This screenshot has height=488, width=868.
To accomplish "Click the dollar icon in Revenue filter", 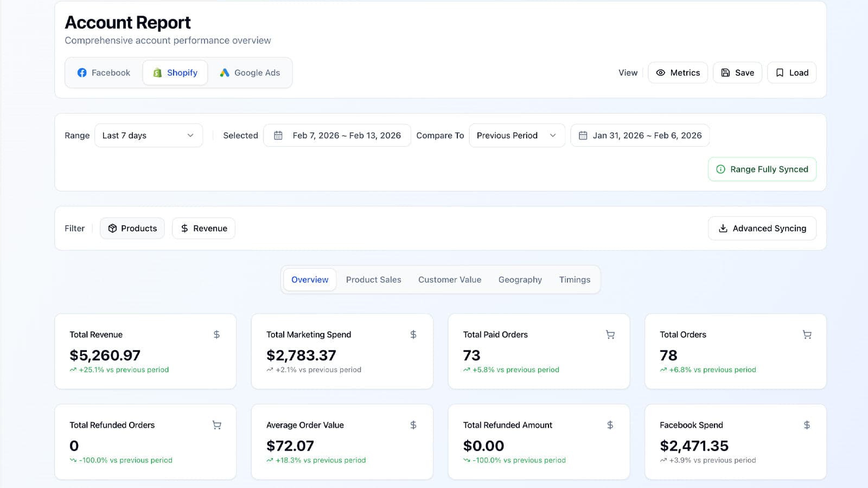I will [184, 228].
